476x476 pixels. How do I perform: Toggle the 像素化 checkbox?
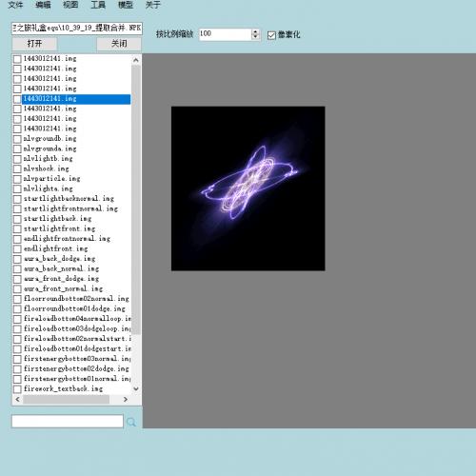click(x=271, y=35)
